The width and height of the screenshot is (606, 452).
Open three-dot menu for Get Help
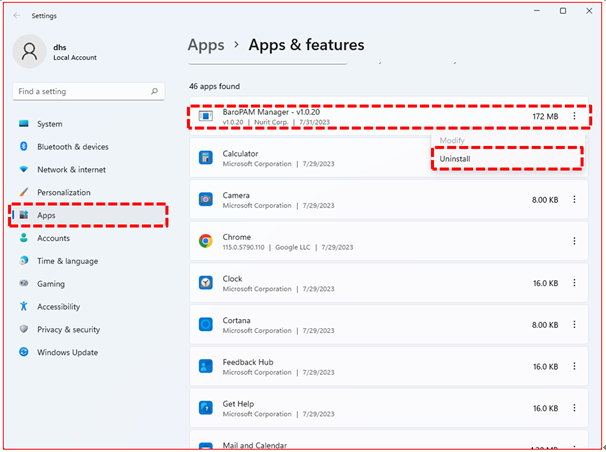point(574,408)
